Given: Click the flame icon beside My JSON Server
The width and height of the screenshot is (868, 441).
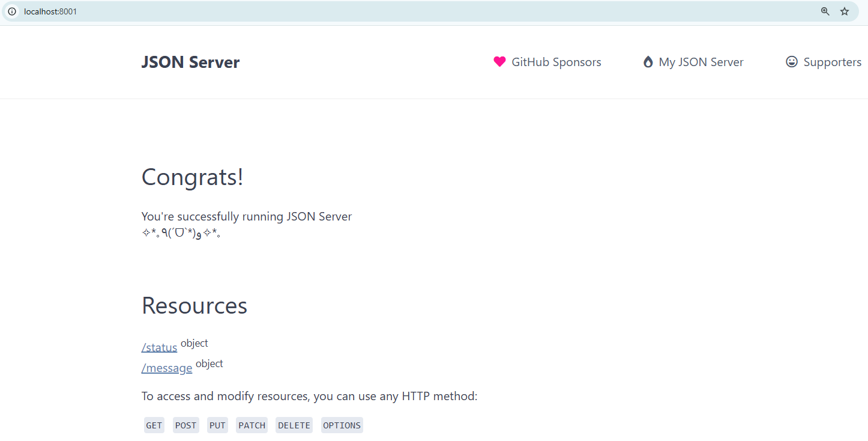Looking at the screenshot, I should click(x=648, y=62).
